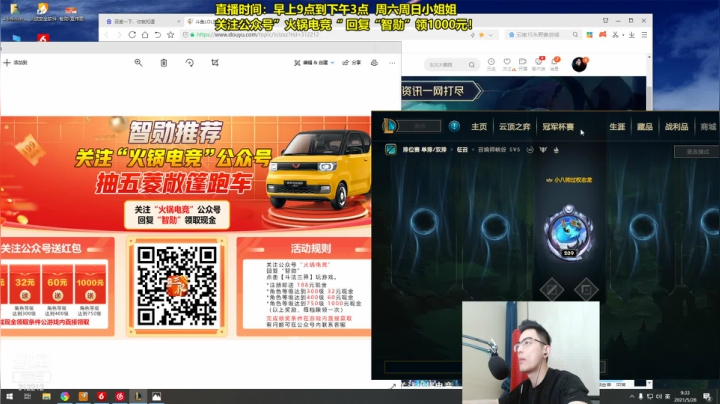Click the browser undo-close arrow icon
The image size is (720, 404).
point(158,35)
